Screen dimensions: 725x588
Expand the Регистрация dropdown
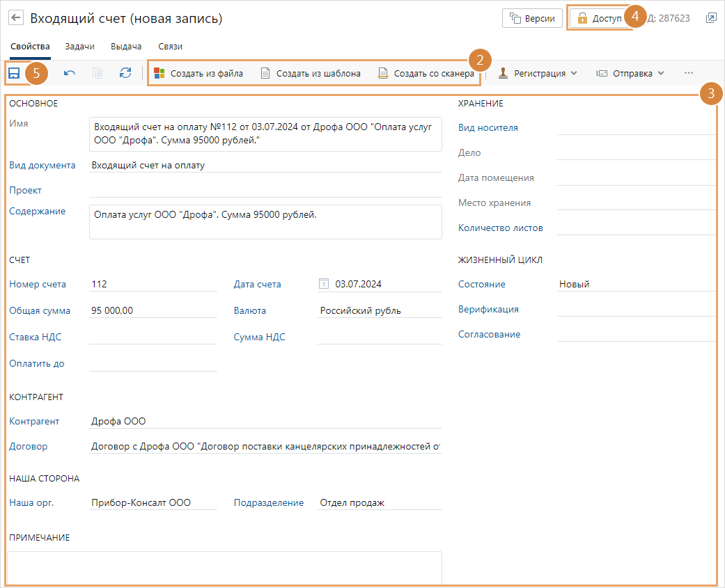coord(538,73)
